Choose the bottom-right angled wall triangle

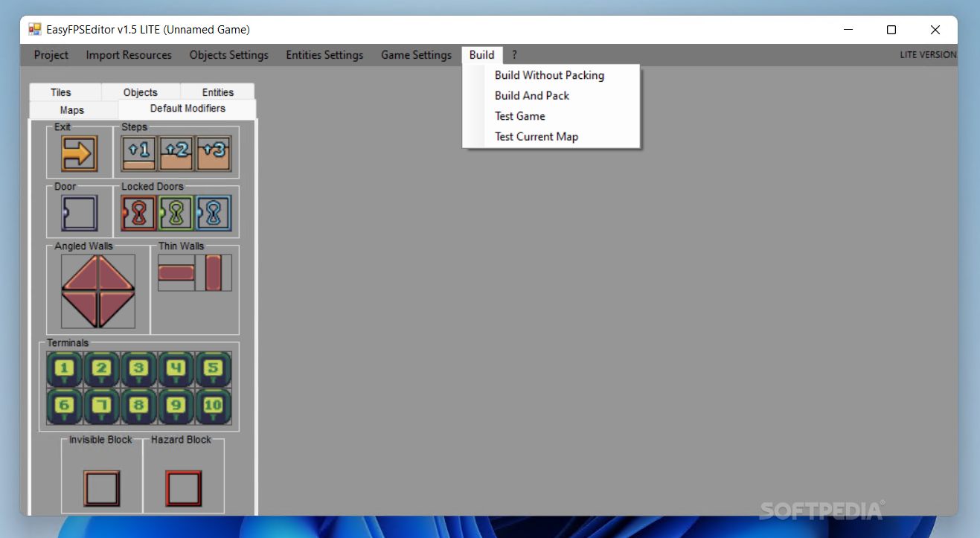[117, 310]
